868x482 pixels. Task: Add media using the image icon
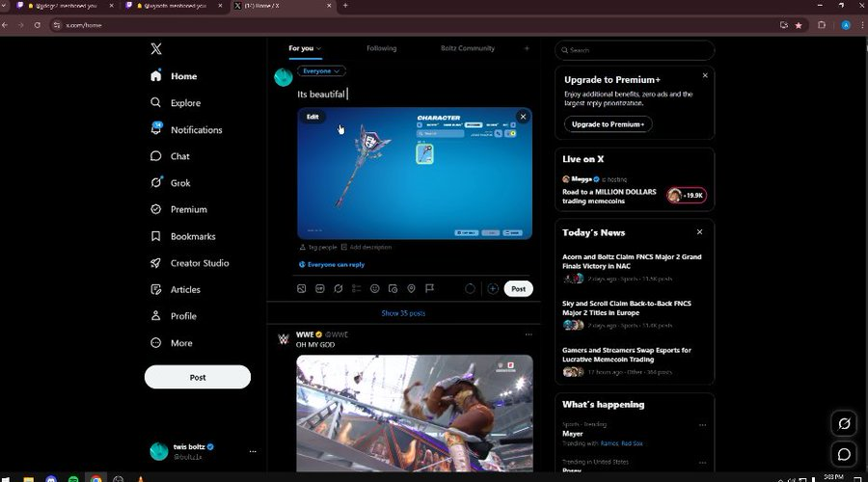301,288
